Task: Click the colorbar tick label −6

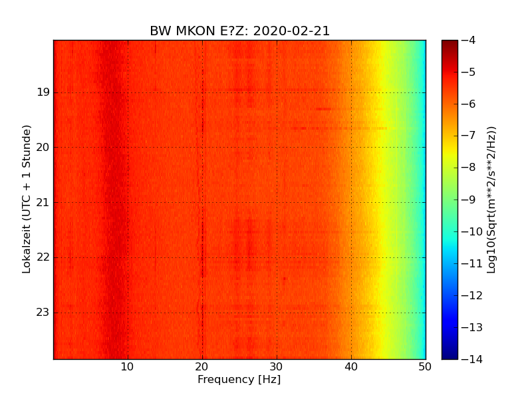Action: [x=469, y=104]
